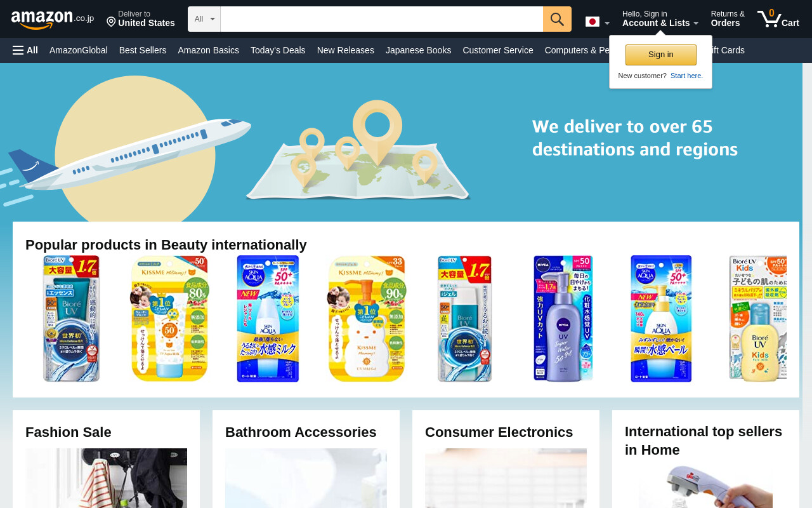The image size is (812, 508).
Task: Click the Japan flag language icon
Action: click(x=593, y=22)
